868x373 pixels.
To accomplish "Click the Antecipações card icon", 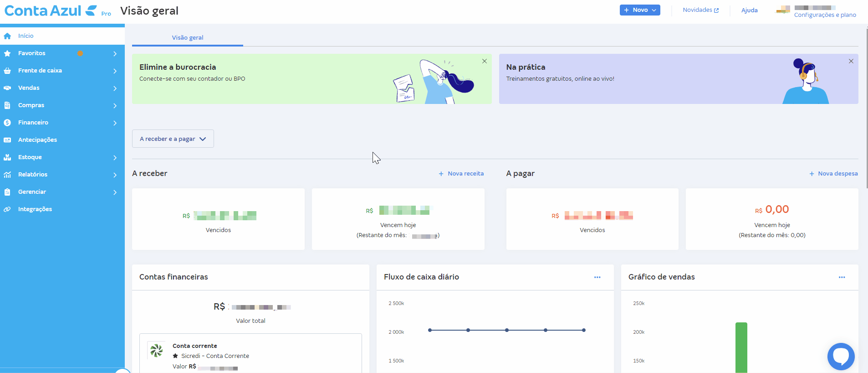I will (x=7, y=140).
